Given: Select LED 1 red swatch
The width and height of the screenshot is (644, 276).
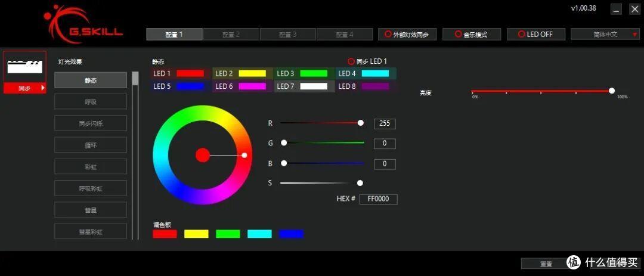Looking at the screenshot, I should pos(190,73).
